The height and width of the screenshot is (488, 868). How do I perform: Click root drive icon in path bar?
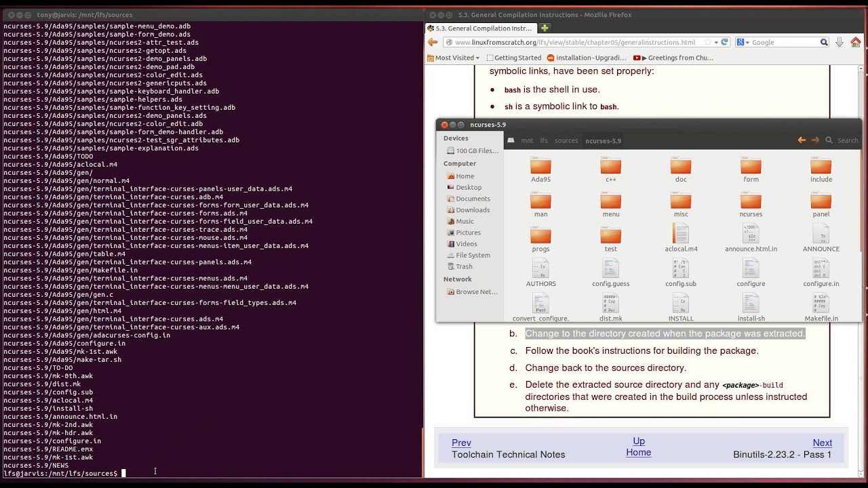click(x=511, y=140)
